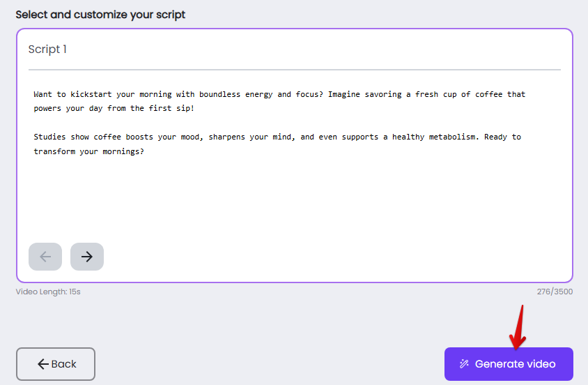This screenshot has width=588, height=385.
Task: Click the 'Select and customize your script' heading
Action: 100,15
